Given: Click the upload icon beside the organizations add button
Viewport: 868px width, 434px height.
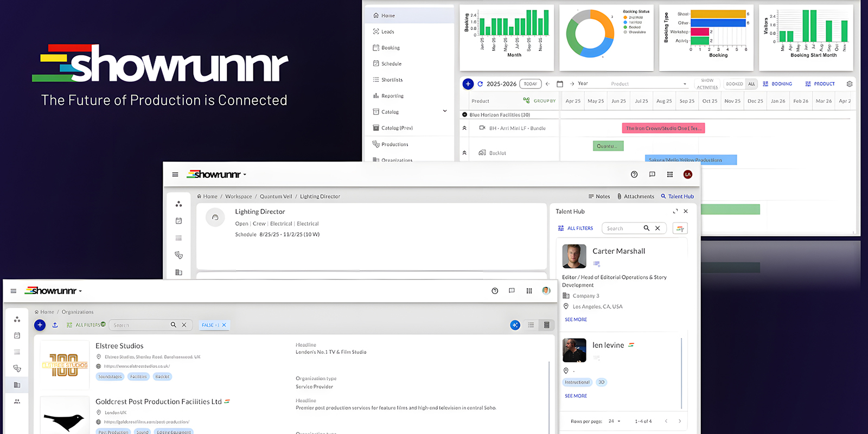Looking at the screenshot, I should pyautogui.click(x=55, y=325).
